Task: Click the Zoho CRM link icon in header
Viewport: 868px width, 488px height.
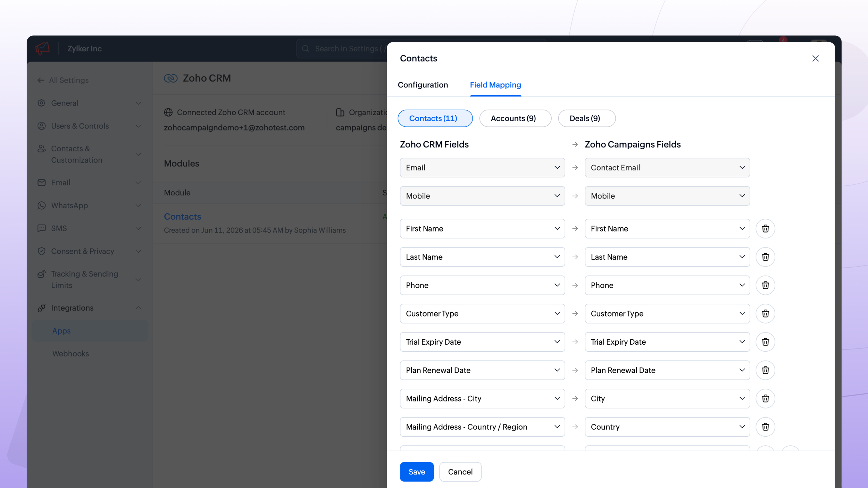Action: 170,78
